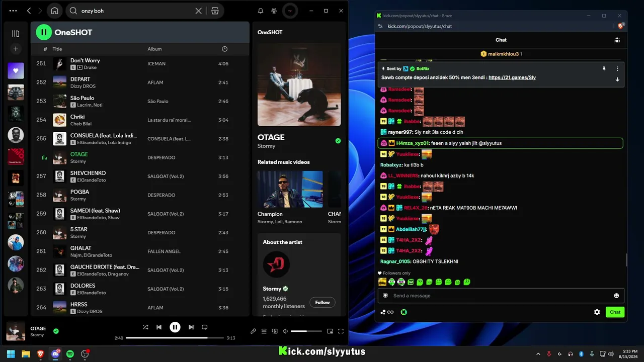Pause playback in the bottom player bar
The height and width of the screenshot is (362, 644).
pyautogui.click(x=175, y=327)
